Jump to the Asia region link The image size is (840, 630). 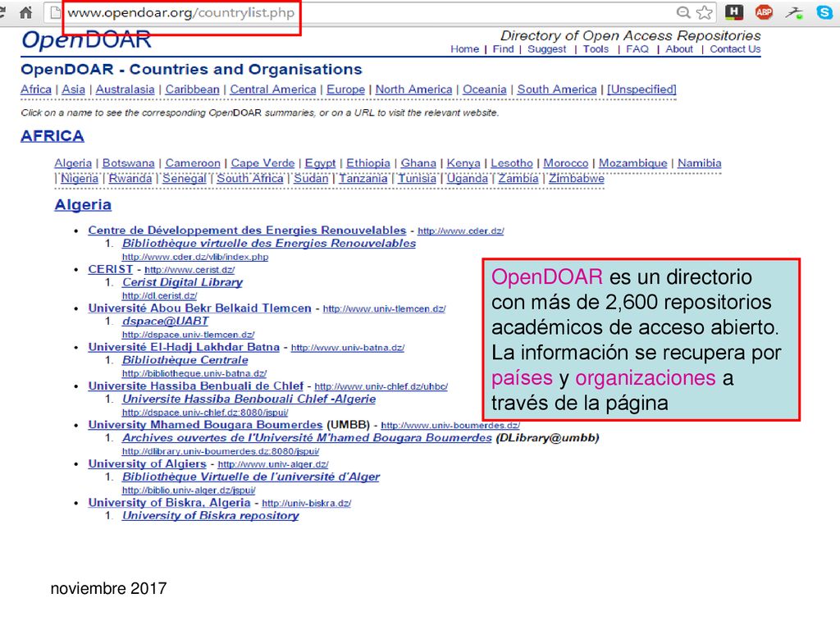tap(73, 89)
